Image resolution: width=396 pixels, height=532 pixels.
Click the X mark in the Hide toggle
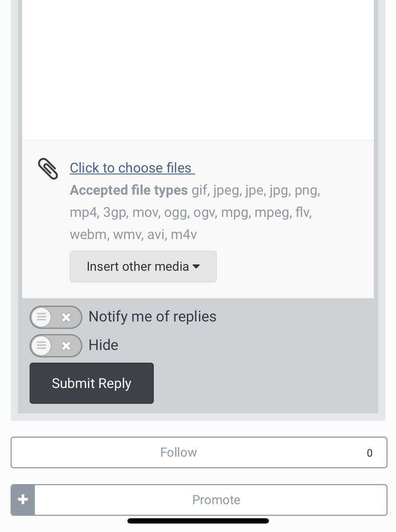[66, 345]
